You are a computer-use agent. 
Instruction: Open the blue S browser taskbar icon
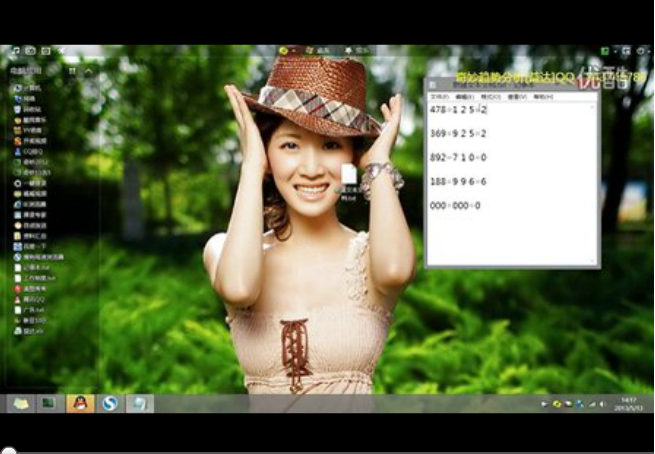110,403
